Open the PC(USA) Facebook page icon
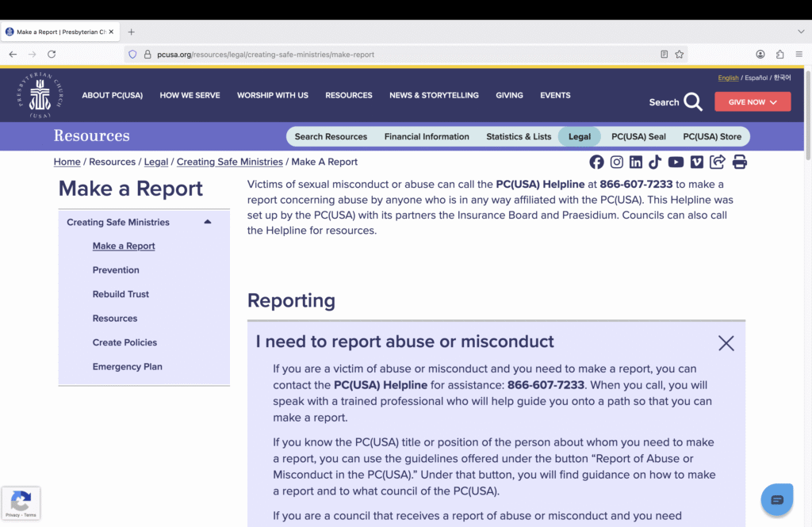This screenshot has height=527, width=812. tap(596, 162)
